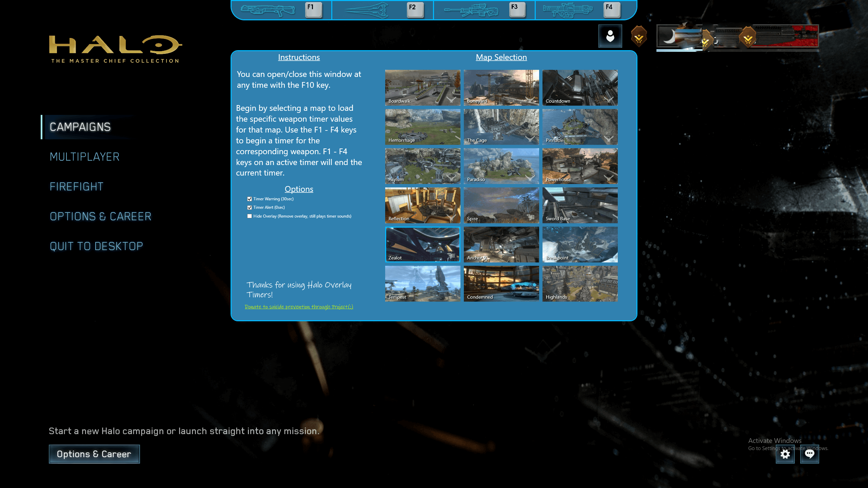Open the chat bubble icon
Viewport: 868px width, 488px height.
click(809, 454)
